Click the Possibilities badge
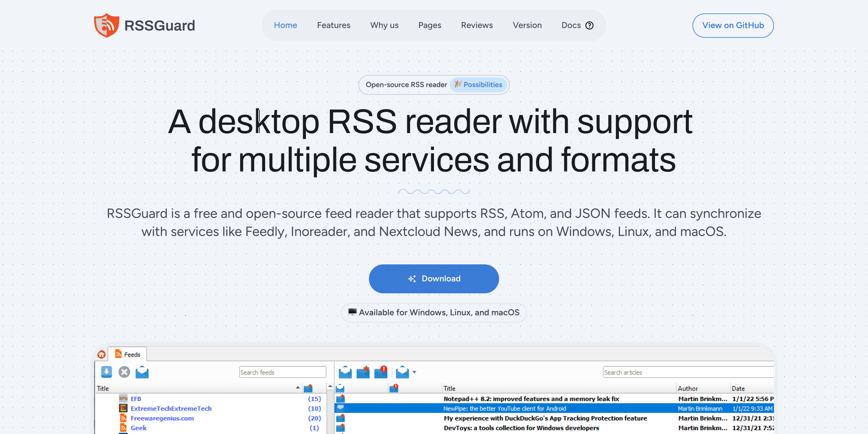868x434 pixels. coord(478,85)
